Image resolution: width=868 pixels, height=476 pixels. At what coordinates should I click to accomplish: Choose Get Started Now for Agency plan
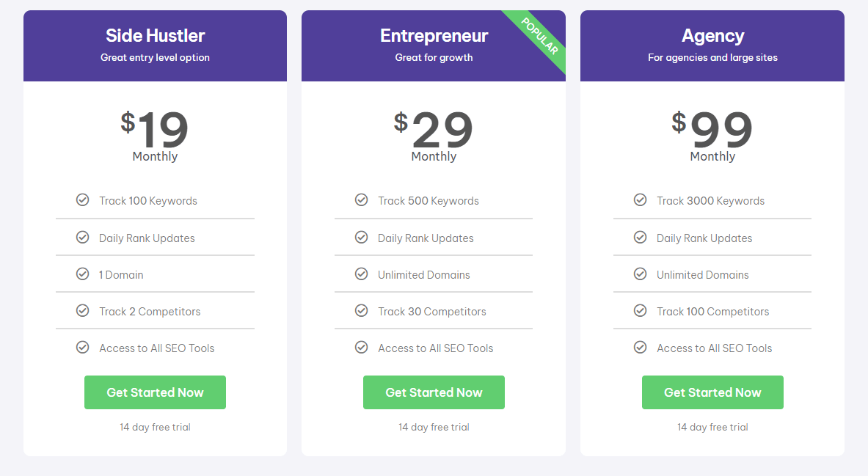tap(712, 392)
